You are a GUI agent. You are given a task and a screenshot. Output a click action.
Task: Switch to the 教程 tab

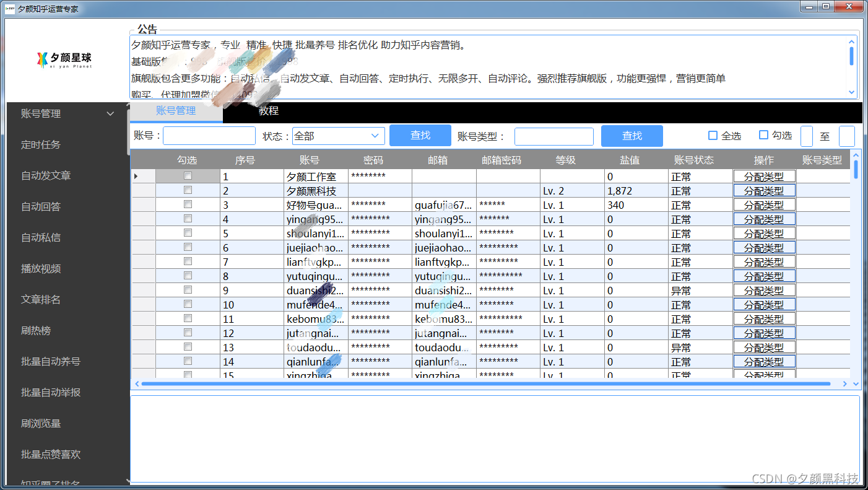tap(269, 111)
